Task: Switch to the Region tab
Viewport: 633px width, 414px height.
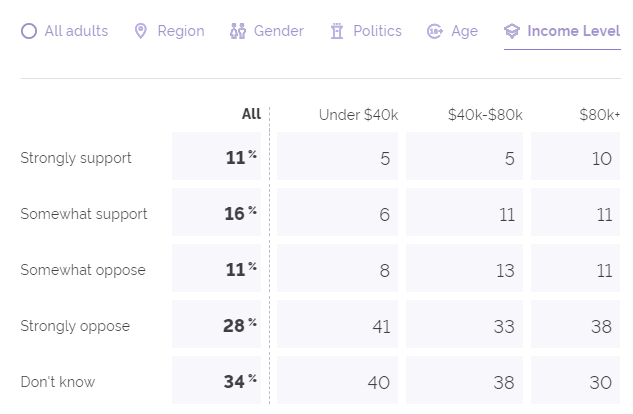Action: (181, 31)
